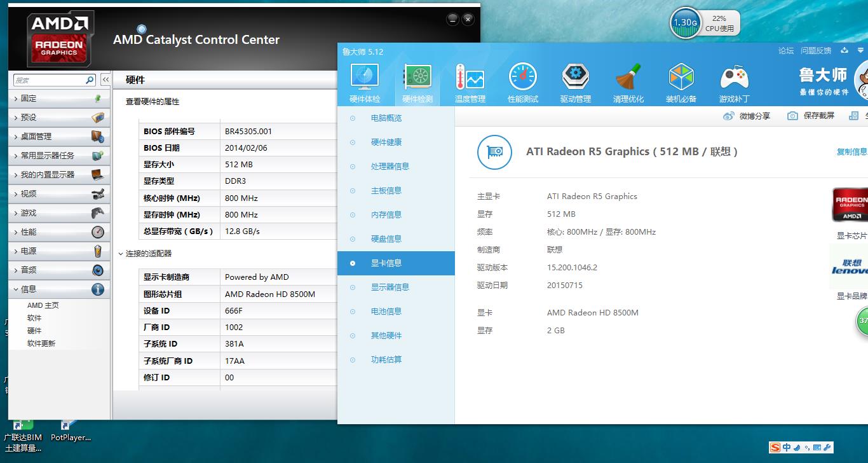Click the 问题反馈 feedback link
The width and height of the screenshot is (868, 463).
(816, 51)
